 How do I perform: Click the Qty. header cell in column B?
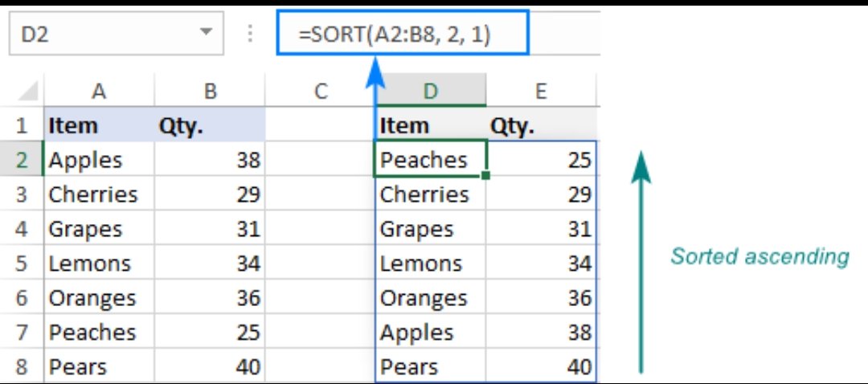click(210, 126)
